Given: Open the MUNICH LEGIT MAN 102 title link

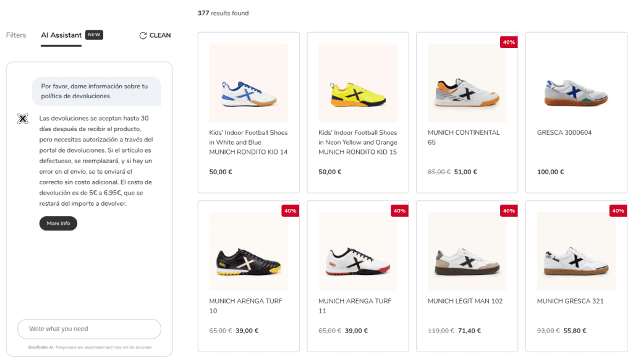Looking at the screenshot, I should [465, 301].
